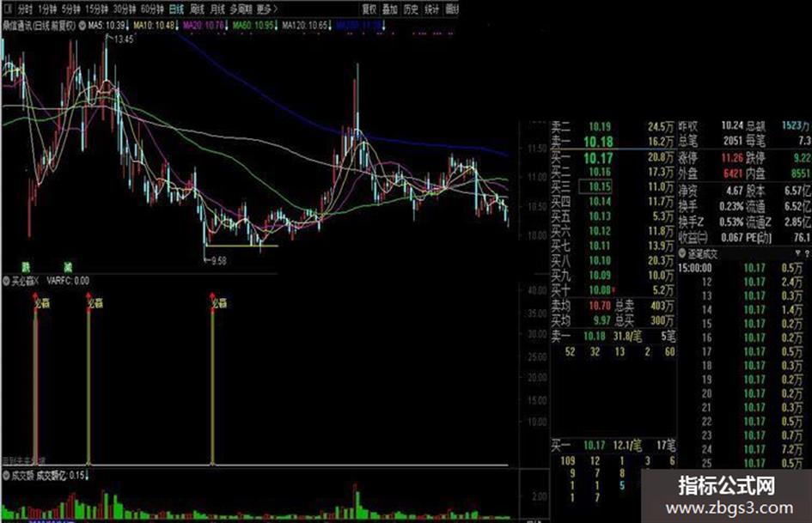Screen dimensions: 812x523
Task: Click the arrow after MA5 value
Action: (x=127, y=25)
